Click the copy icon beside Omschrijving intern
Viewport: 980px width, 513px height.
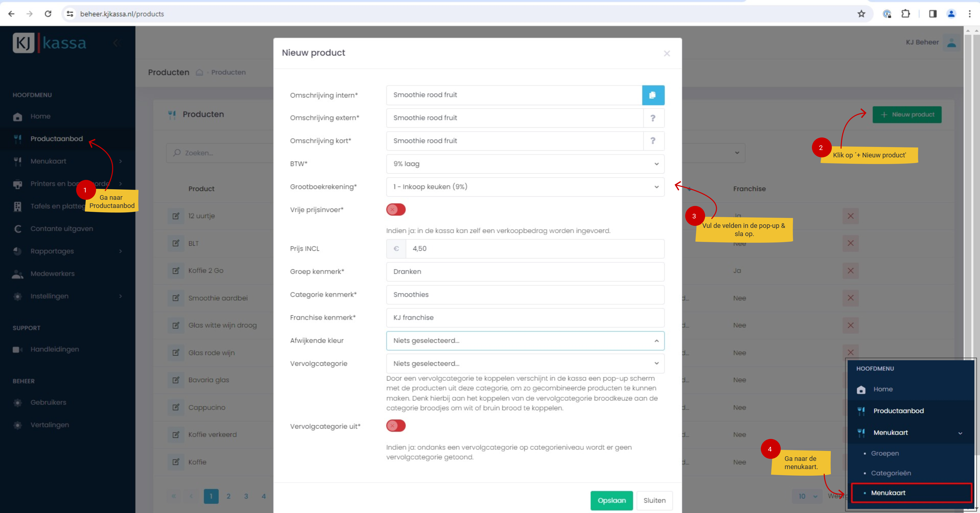653,95
